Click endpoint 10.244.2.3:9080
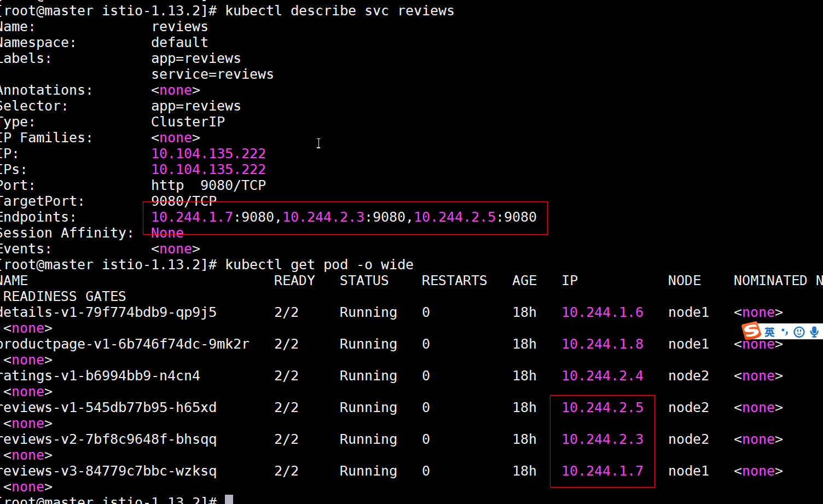The image size is (823, 504). (344, 217)
